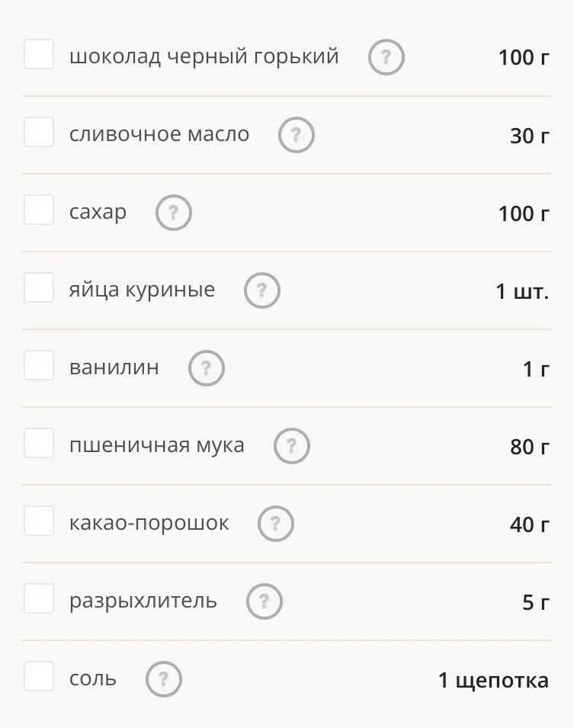The image size is (574, 728).
Task: Check the соль checkbox
Action: point(39,677)
